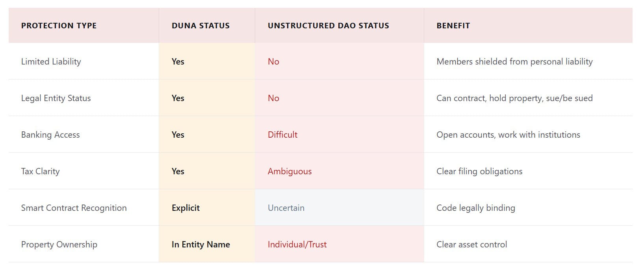Select the Limited Liability row label
The width and height of the screenshot is (644, 271).
pyautogui.click(x=51, y=61)
